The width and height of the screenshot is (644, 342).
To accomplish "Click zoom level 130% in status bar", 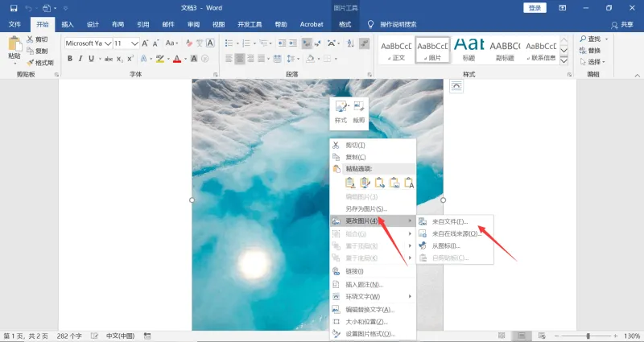I will (x=632, y=336).
